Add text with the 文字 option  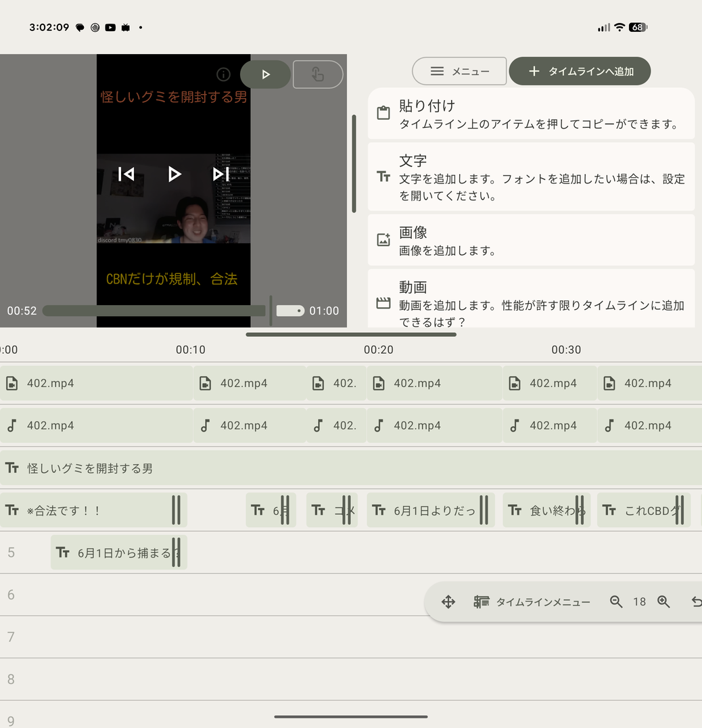[532, 177]
